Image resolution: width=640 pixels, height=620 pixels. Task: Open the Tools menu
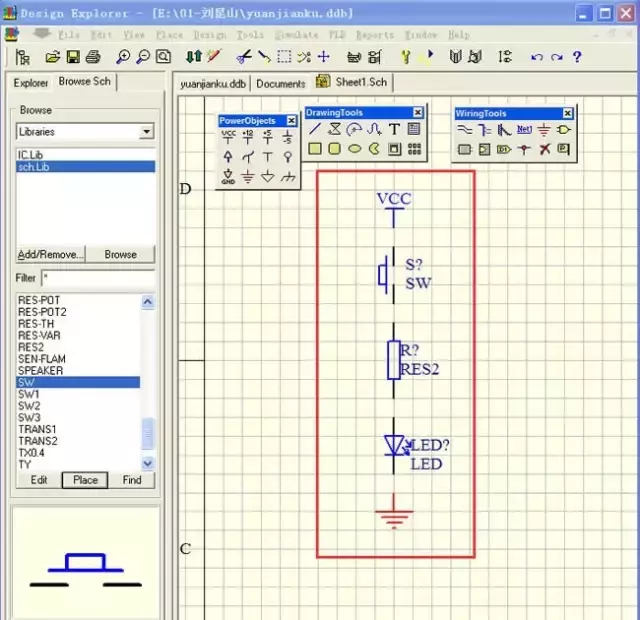[250, 35]
